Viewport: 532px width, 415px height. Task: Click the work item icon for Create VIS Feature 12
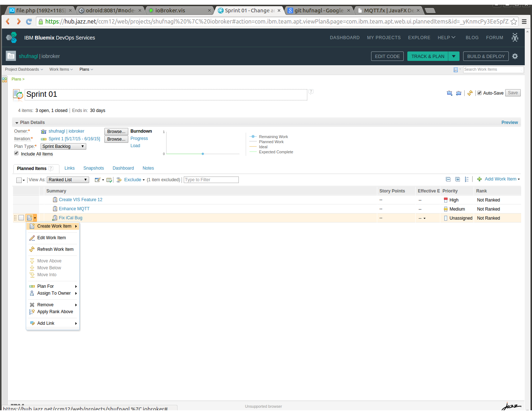(x=55, y=200)
